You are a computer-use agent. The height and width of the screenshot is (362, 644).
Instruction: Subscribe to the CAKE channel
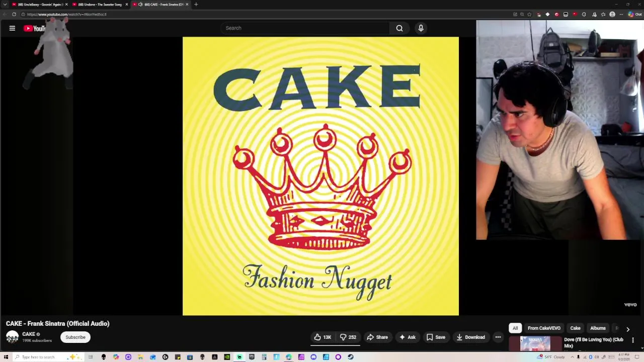[x=75, y=337]
